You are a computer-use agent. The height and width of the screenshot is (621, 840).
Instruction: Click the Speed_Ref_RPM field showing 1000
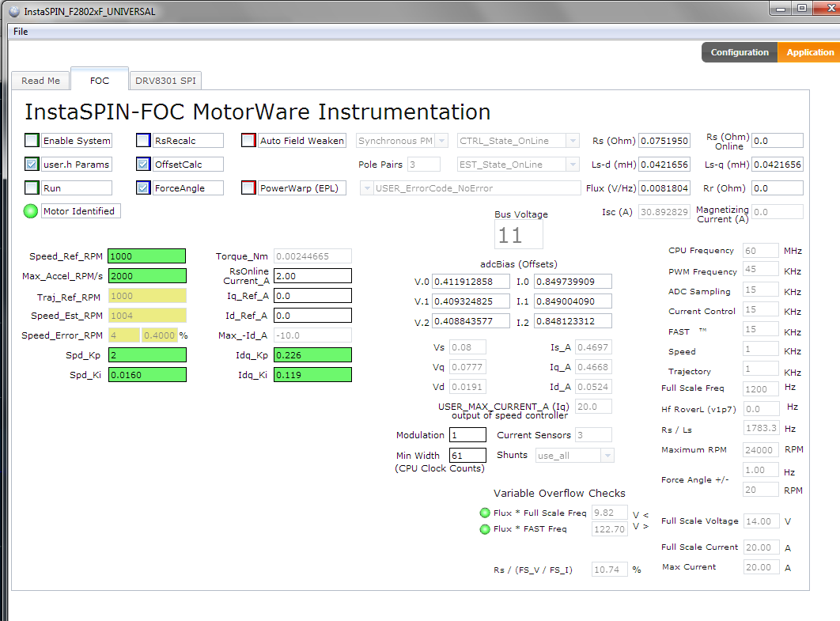coord(147,256)
